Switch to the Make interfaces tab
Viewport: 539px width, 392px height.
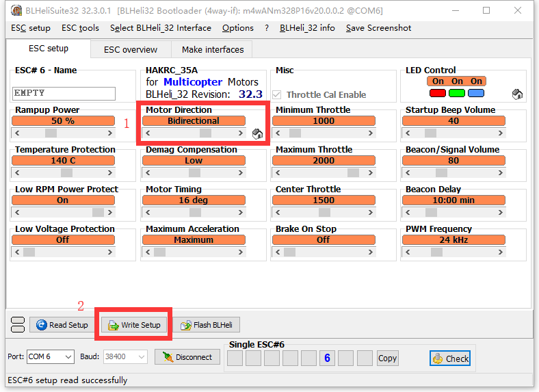213,49
